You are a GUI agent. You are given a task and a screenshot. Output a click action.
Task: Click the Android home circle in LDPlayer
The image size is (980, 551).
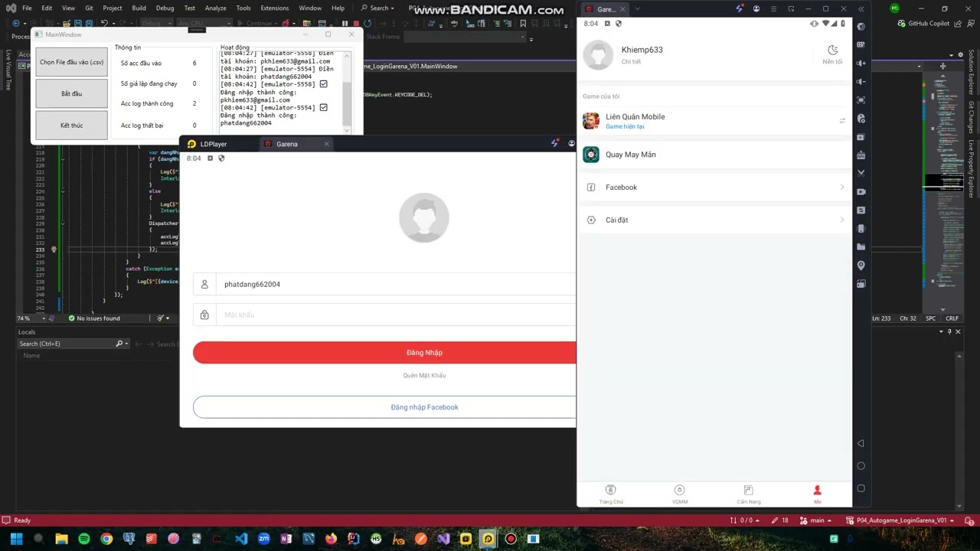861,466
